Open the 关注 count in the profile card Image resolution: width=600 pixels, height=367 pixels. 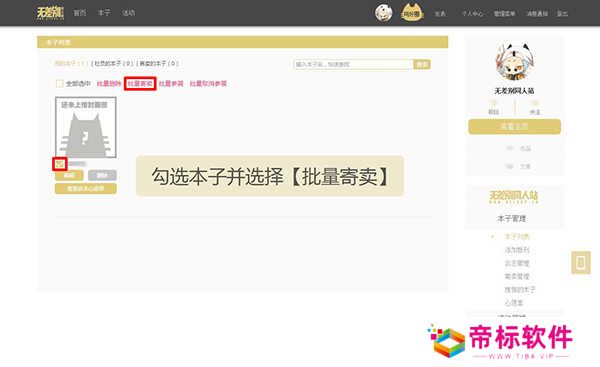535,107
